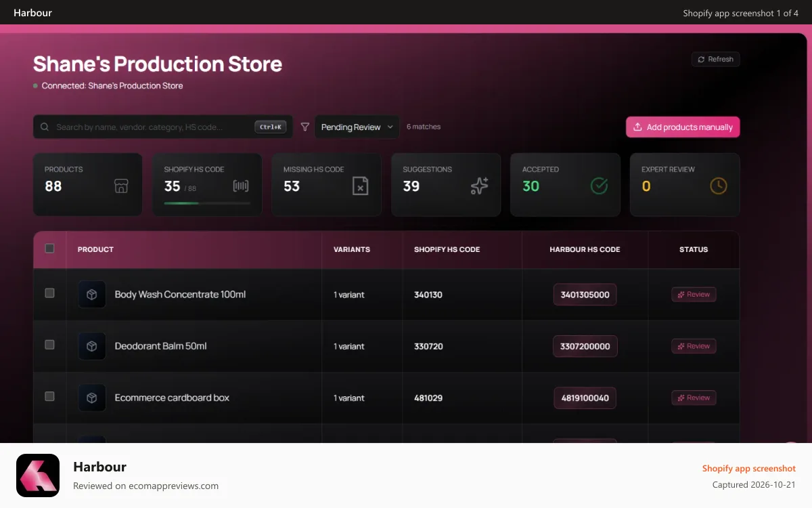Click Add products manually button
The image size is (812, 508).
tap(683, 127)
